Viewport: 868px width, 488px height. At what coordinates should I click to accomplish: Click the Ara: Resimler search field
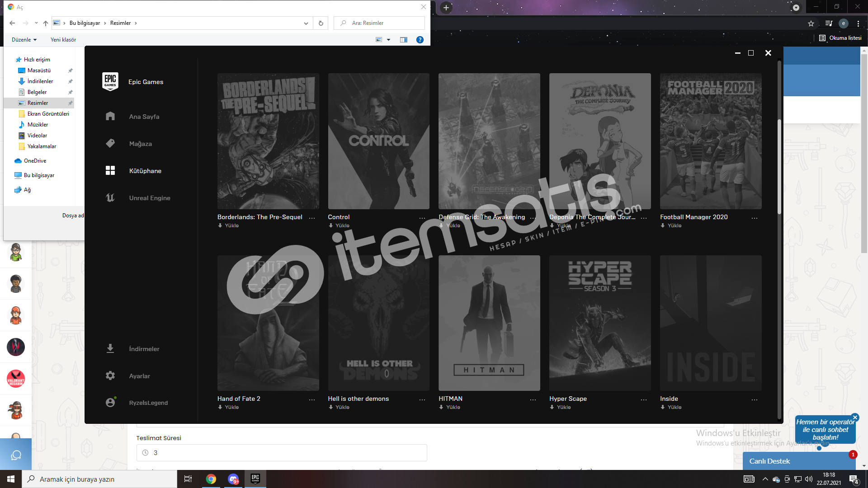(x=380, y=23)
